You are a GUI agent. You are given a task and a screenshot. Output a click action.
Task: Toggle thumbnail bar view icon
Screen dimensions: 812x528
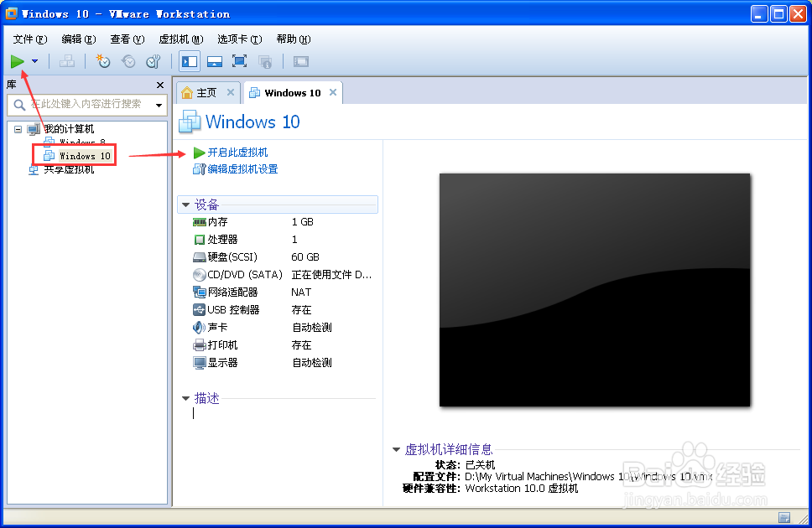pos(215,62)
